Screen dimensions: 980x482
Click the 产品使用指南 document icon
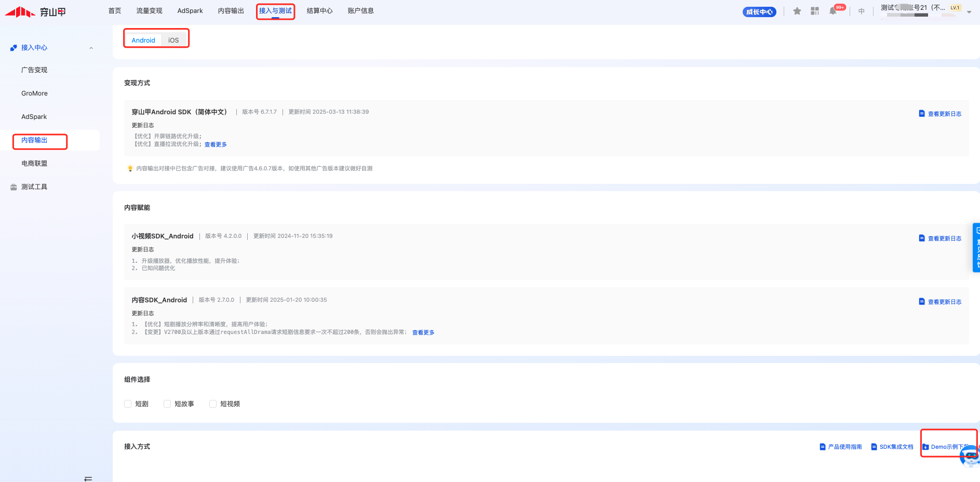coord(823,447)
